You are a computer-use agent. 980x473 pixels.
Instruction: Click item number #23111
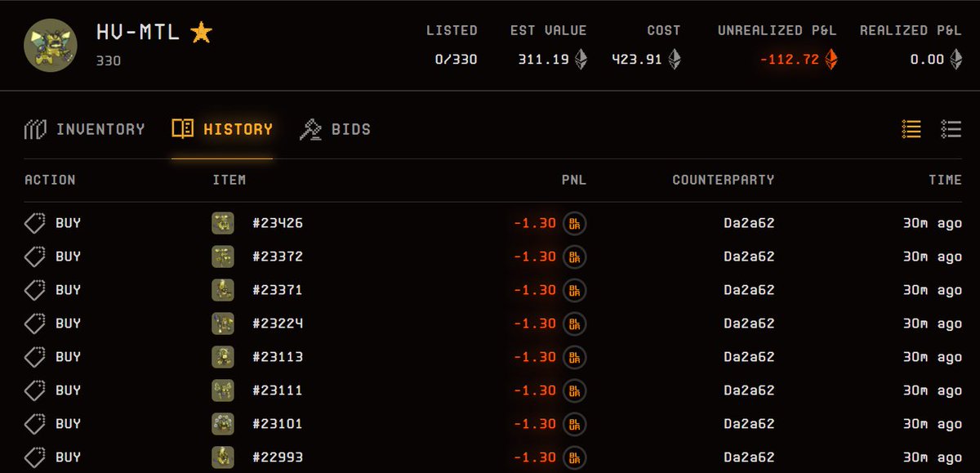[278, 390]
